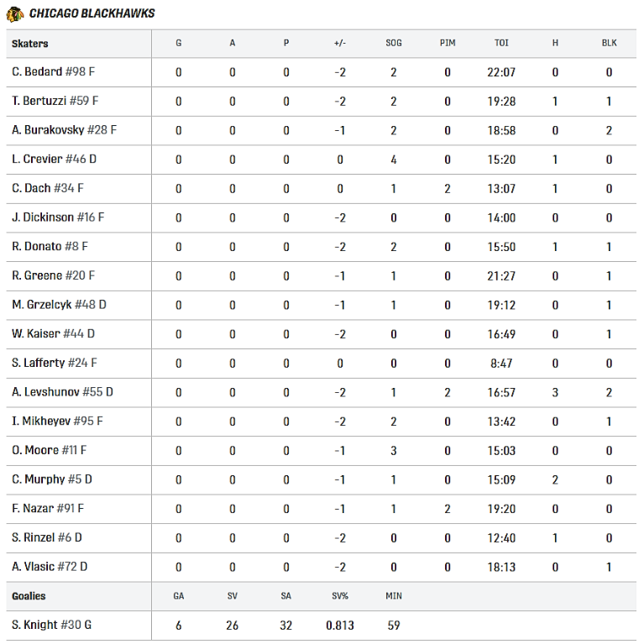Click the Chicago Blackhawks team logo

tap(14, 13)
